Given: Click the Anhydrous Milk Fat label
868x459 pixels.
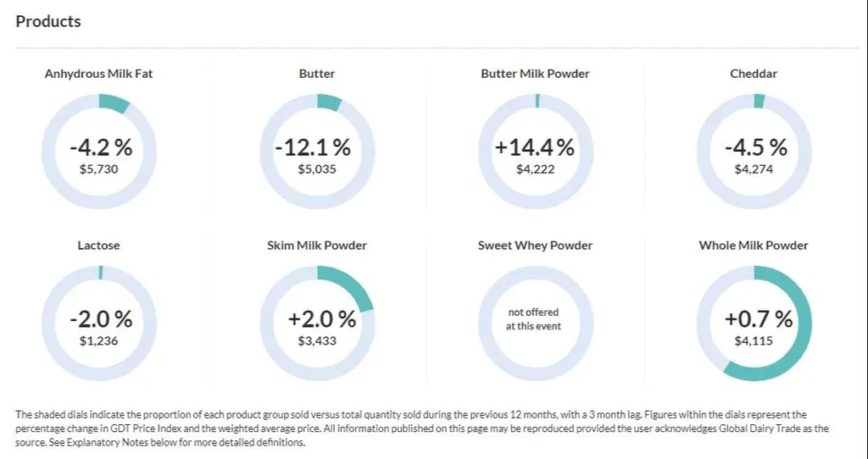Looking at the screenshot, I should click(99, 74).
